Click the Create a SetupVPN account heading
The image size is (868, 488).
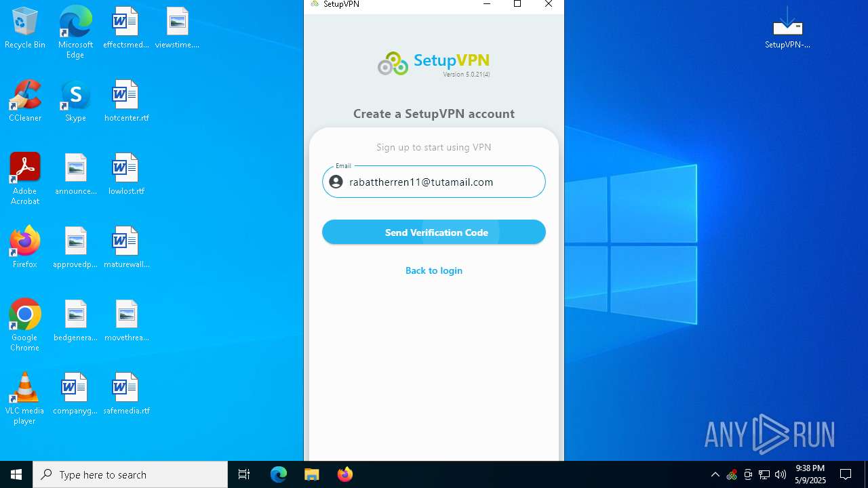point(434,113)
